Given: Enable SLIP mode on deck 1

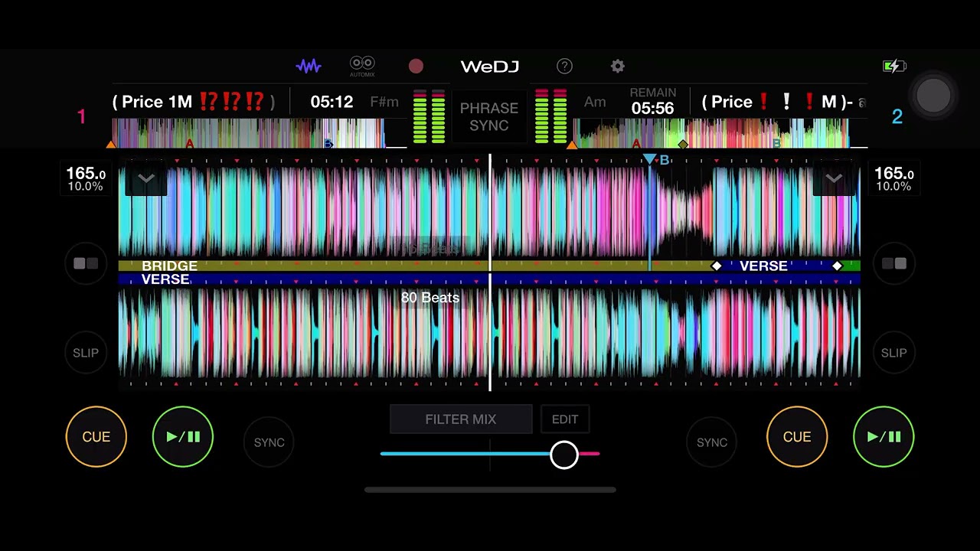Looking at the screenshot, I should click(x=86, y=353).
